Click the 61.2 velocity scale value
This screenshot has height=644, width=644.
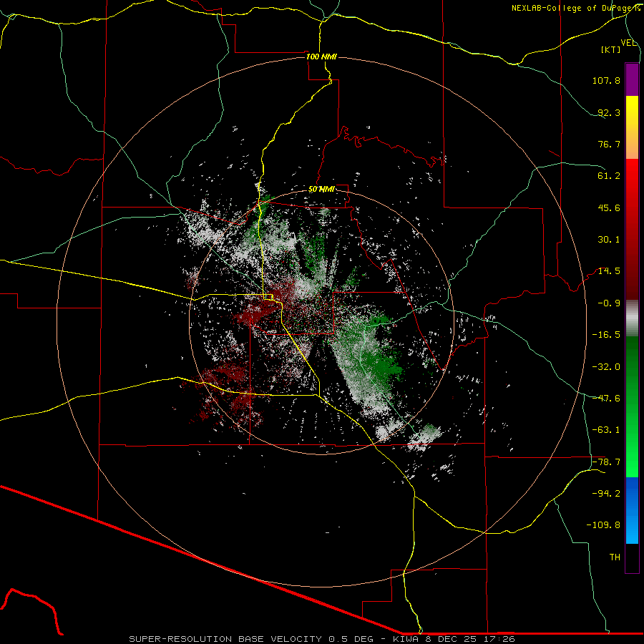(x=609, y=176)
